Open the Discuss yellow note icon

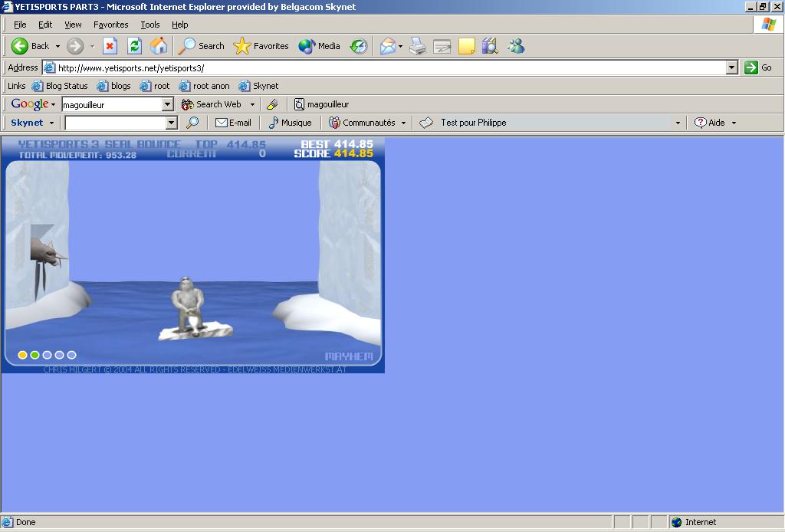pos(467,46)
